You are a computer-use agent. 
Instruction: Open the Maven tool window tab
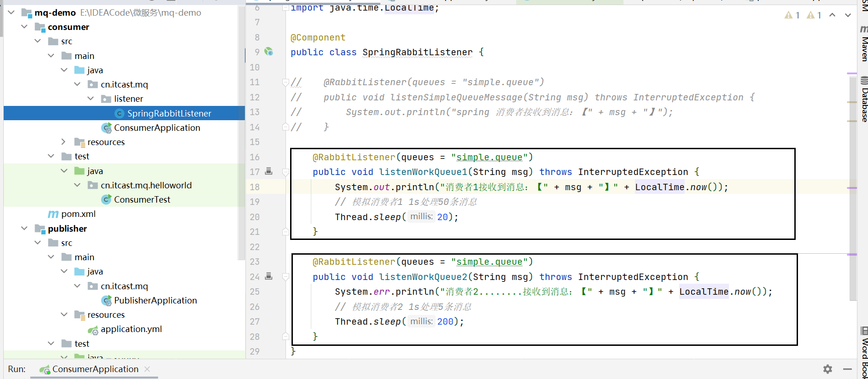(864, 44)
